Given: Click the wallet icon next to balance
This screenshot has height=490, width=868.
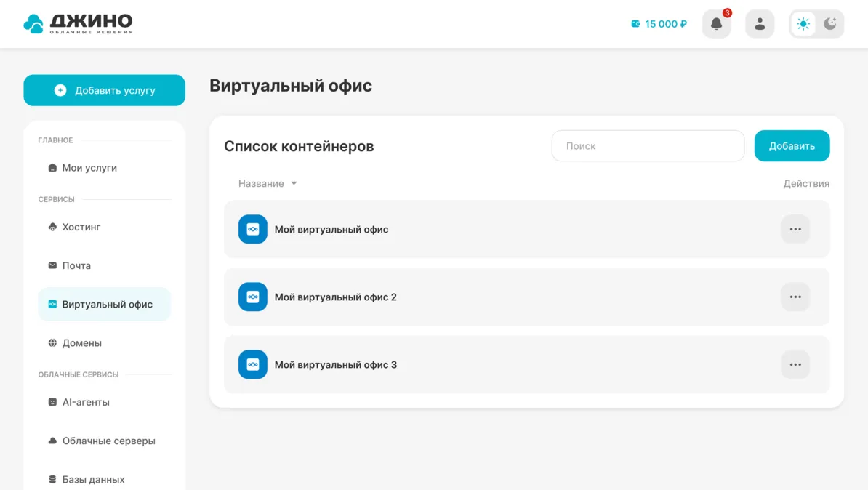Looking at the screenshot, I should 635,24.
